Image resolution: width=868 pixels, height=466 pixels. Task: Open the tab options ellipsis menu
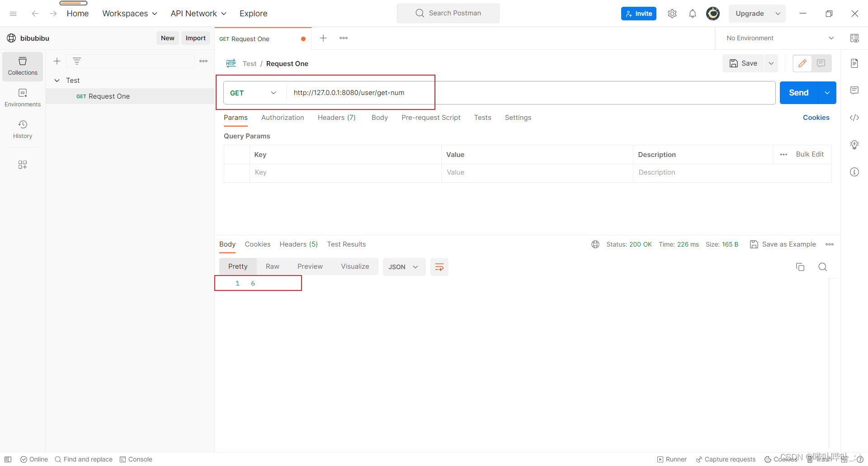[x=344, y=38]
